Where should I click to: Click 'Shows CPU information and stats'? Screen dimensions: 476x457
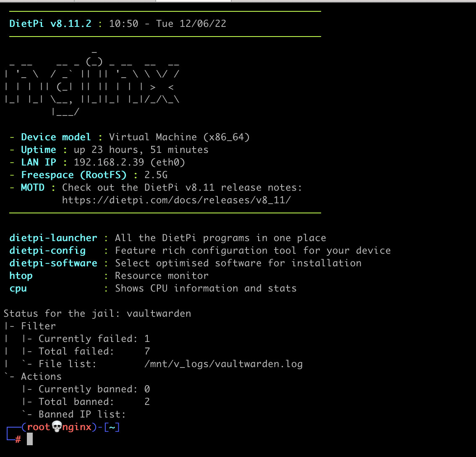click(206, 289)
